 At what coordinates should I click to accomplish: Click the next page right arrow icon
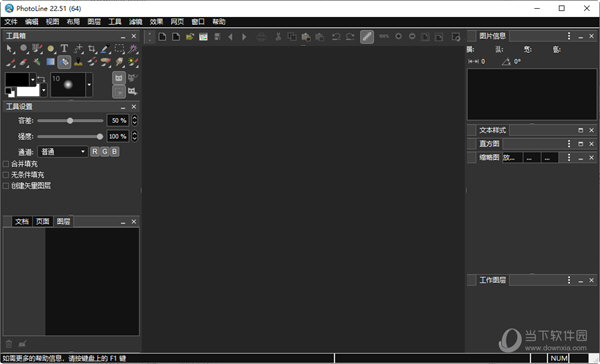coord(244,37)
